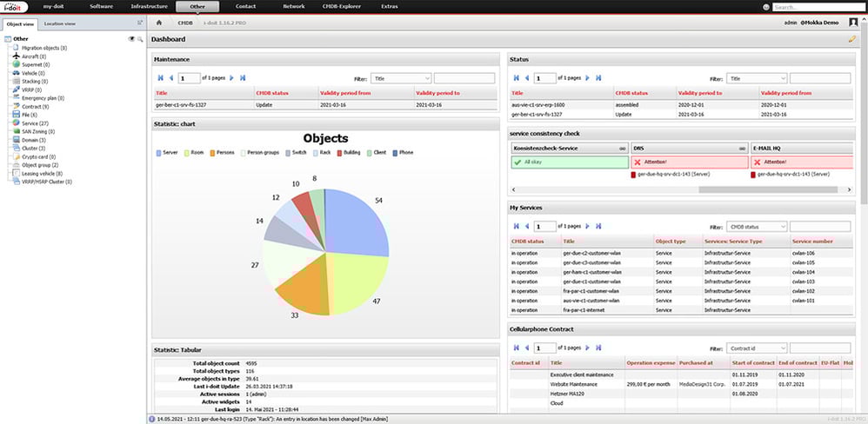This screenshot has height=424, width=868.
Task: Click the Other root node in tree
Action: 21,39
